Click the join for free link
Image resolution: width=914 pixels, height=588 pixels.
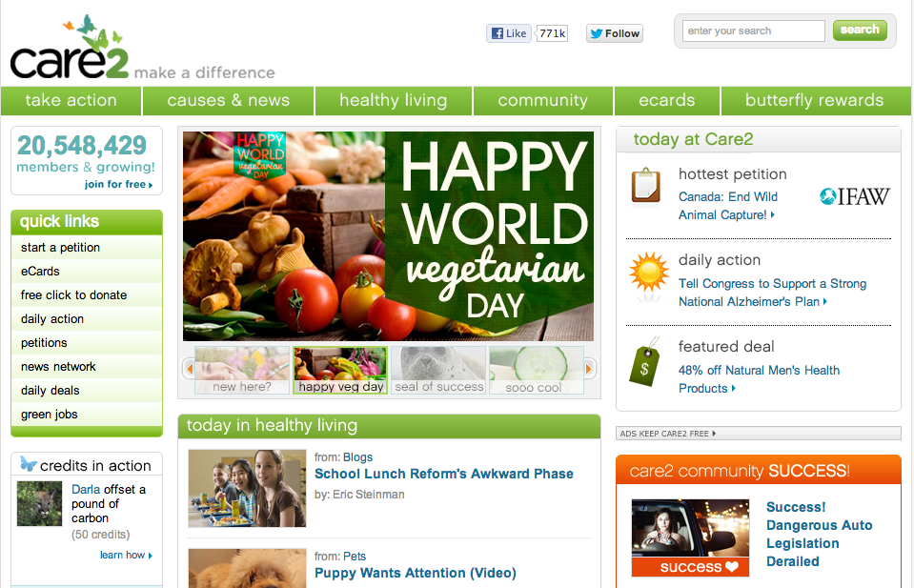tap(118, 184)
